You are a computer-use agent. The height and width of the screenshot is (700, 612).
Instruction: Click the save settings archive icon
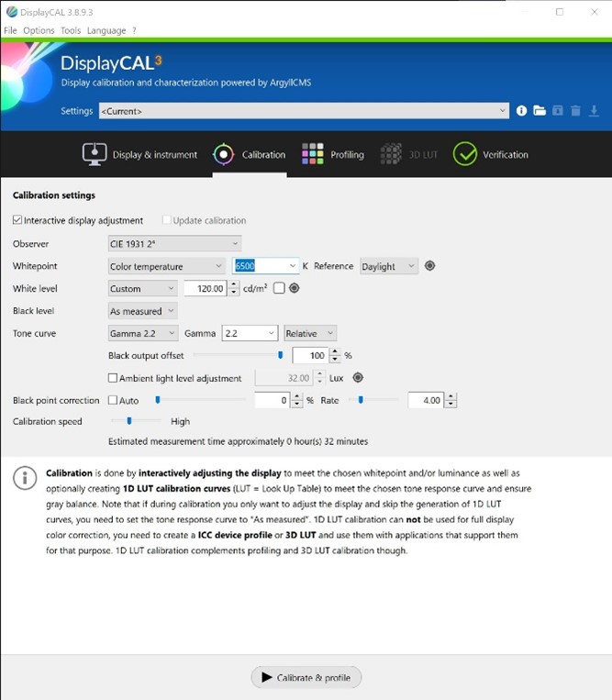tap(558, 110)
